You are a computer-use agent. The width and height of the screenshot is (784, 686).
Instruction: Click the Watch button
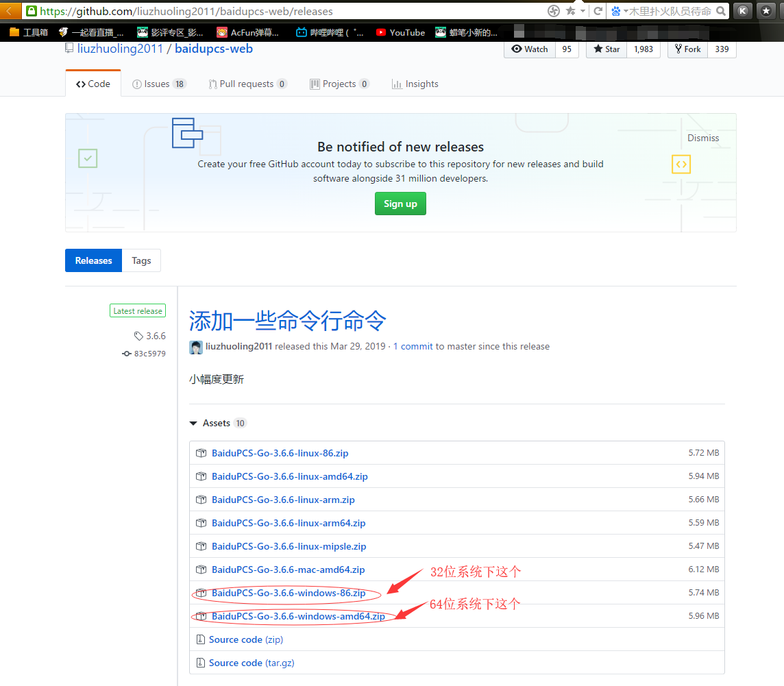(x=530, y=49)
